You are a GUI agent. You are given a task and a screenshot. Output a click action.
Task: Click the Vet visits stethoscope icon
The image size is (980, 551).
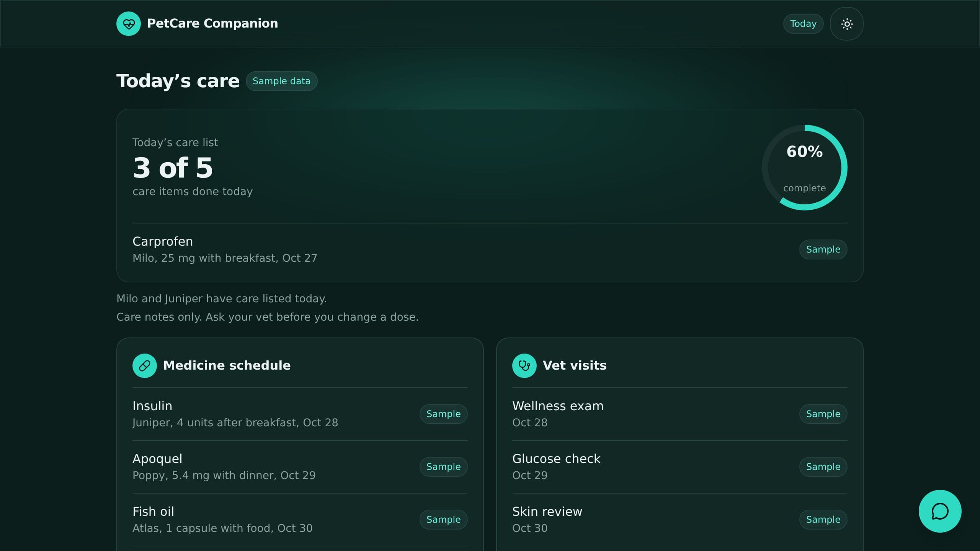point(524,366)
